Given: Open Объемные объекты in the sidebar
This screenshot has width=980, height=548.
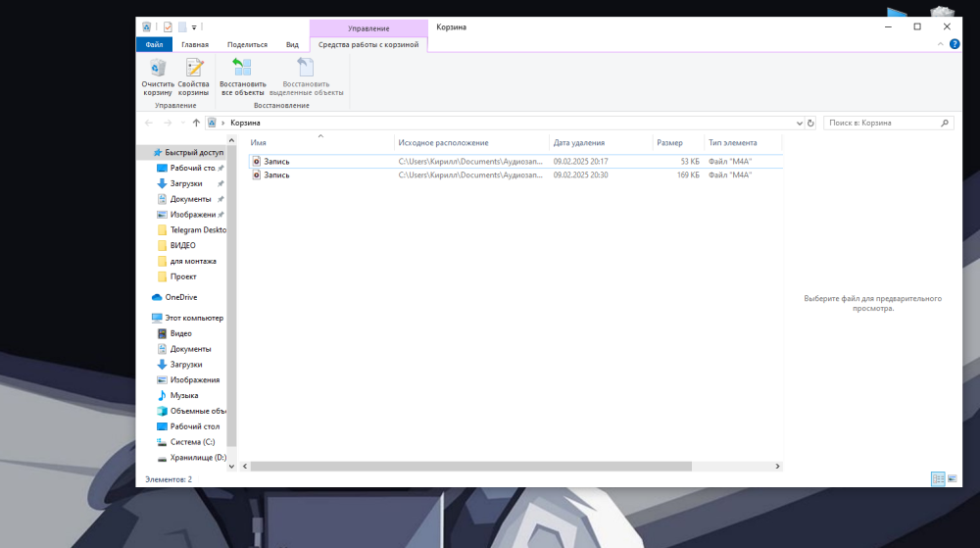Looking at the screenshot, I should click(191, 411).
